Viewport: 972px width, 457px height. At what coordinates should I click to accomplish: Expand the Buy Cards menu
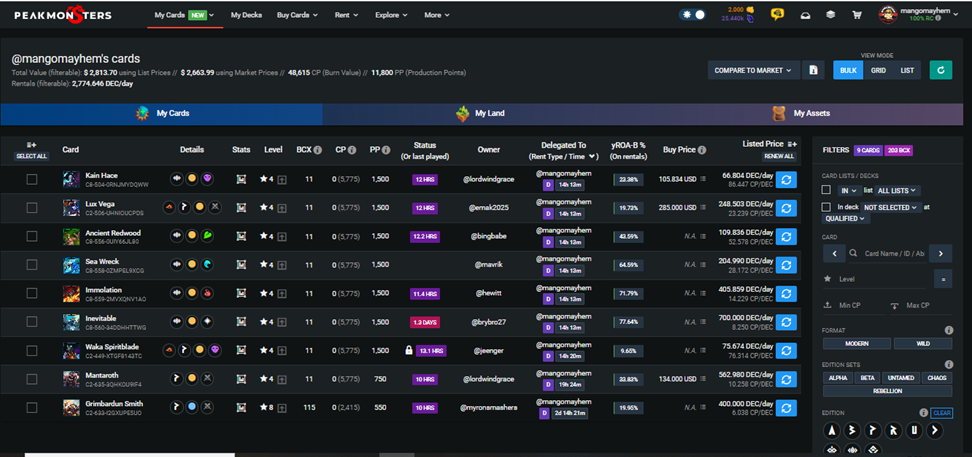tap(297, 15)
